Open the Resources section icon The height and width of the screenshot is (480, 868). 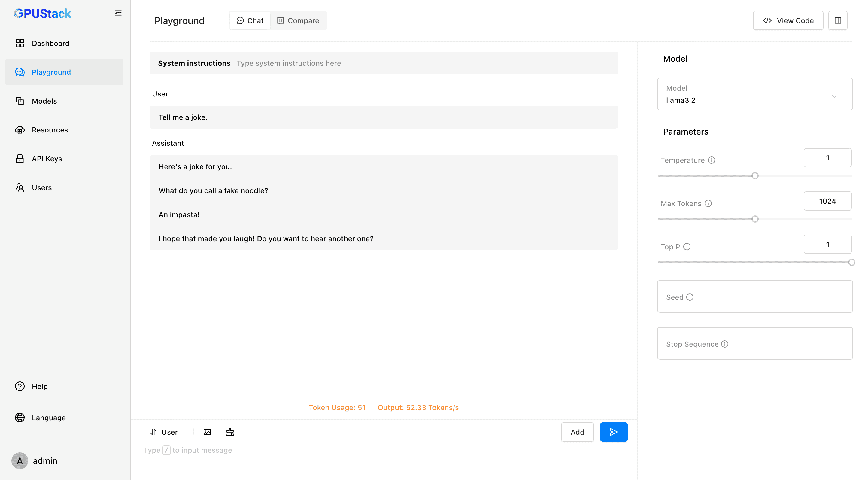(20, 130)
